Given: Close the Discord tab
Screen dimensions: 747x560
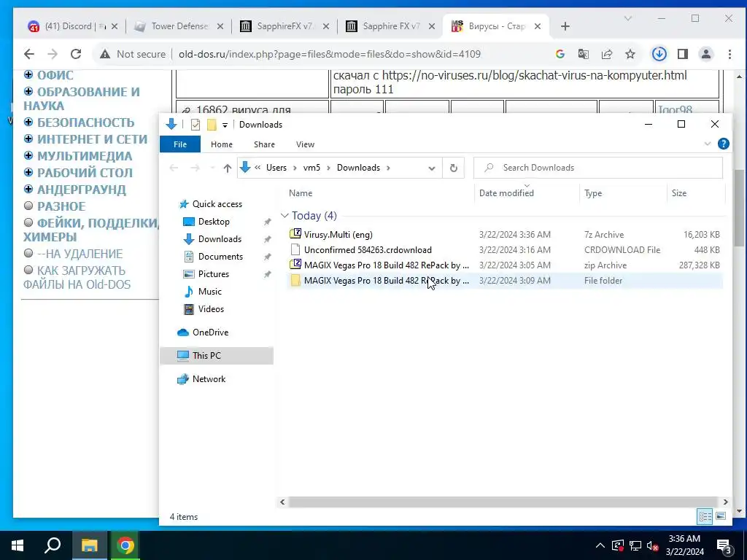Looking at the screenshot, I should point(115,27).
